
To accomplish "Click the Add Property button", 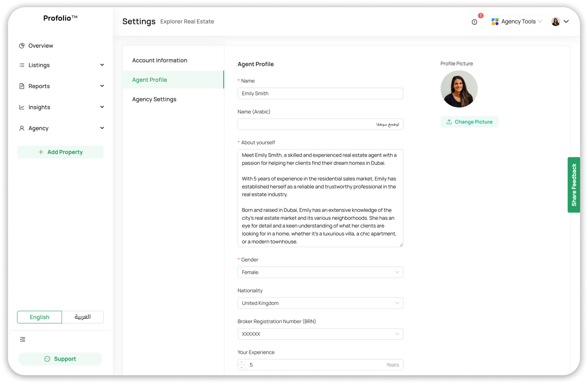I will (x=60, y=152).
